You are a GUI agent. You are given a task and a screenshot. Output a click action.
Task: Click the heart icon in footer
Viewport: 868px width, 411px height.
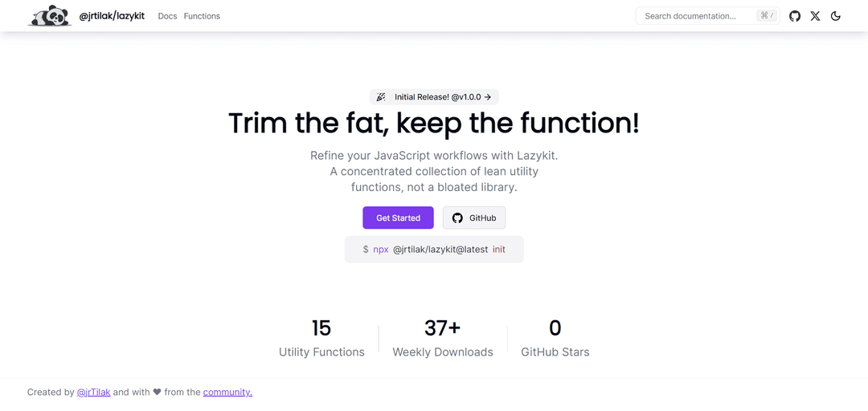tap(157, 393)
